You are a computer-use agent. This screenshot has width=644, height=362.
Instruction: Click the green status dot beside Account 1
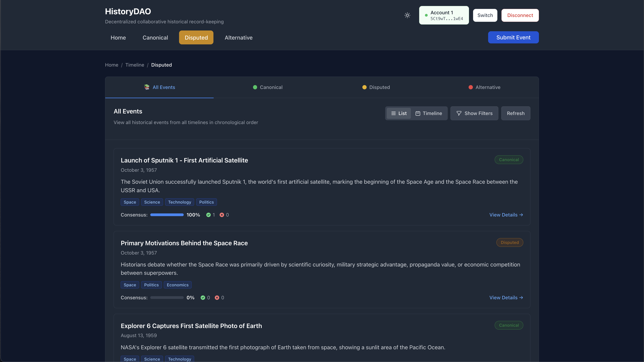click(x=426, y=15)
